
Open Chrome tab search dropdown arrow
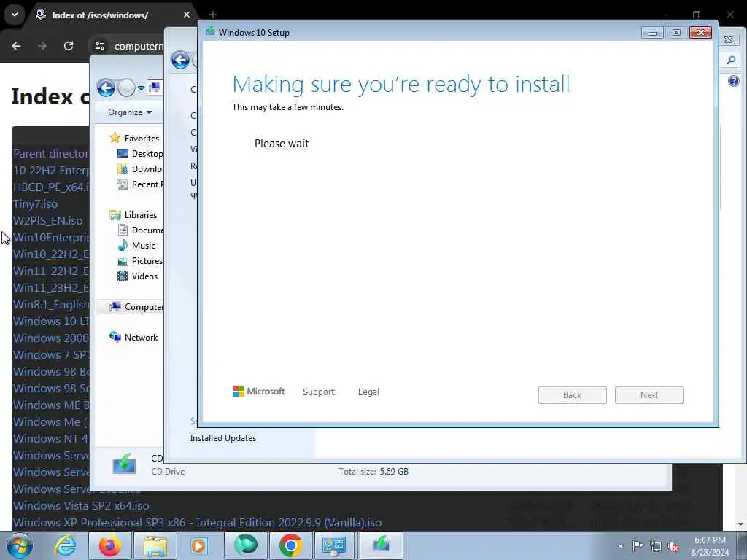15,15
